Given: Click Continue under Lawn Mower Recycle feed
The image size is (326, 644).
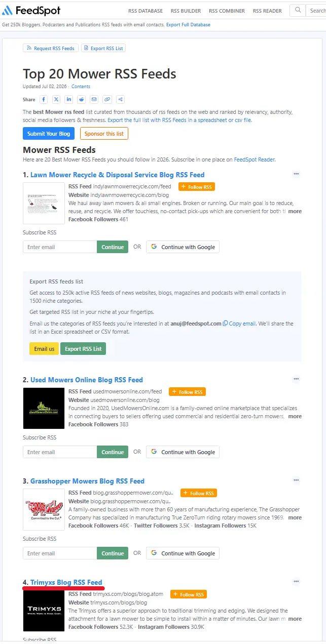Looking at the screenshot, I should click(113, 247).
